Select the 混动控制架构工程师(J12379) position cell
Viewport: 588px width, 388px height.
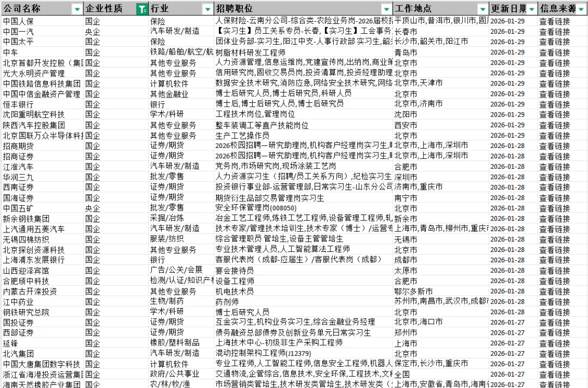click(x=303, y=354)
